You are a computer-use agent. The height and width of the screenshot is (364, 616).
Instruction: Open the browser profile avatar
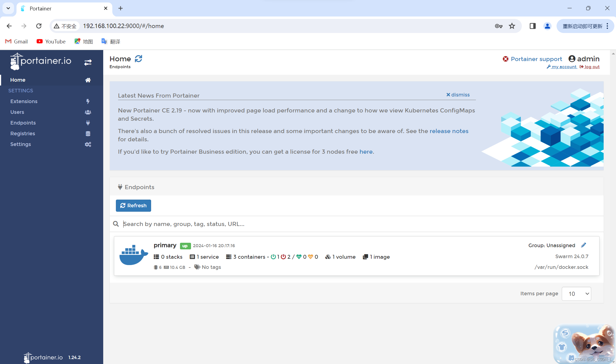pyautogui.click(x=547, y=26)
